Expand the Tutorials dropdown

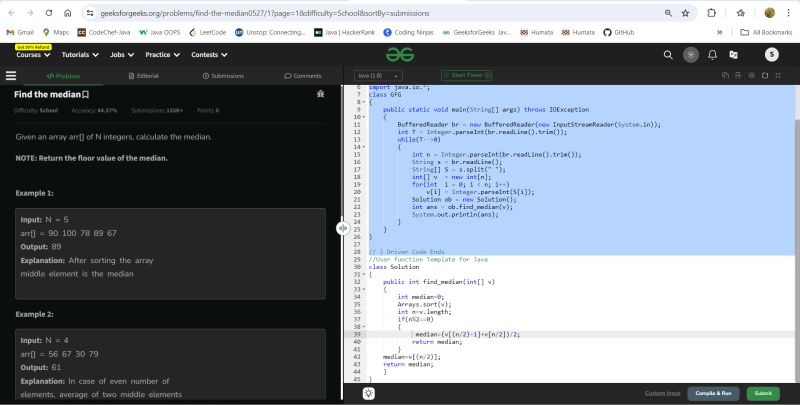[x=80, y=54]
